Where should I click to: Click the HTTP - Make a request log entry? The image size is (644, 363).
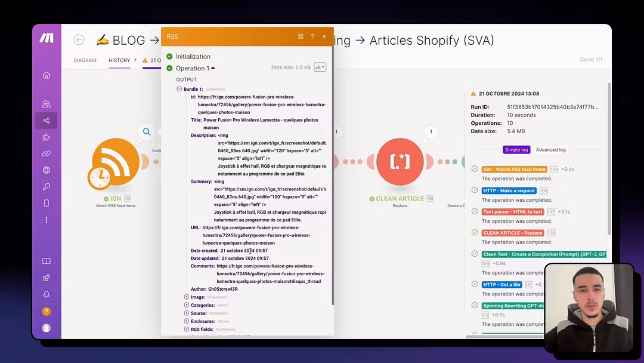509,190
